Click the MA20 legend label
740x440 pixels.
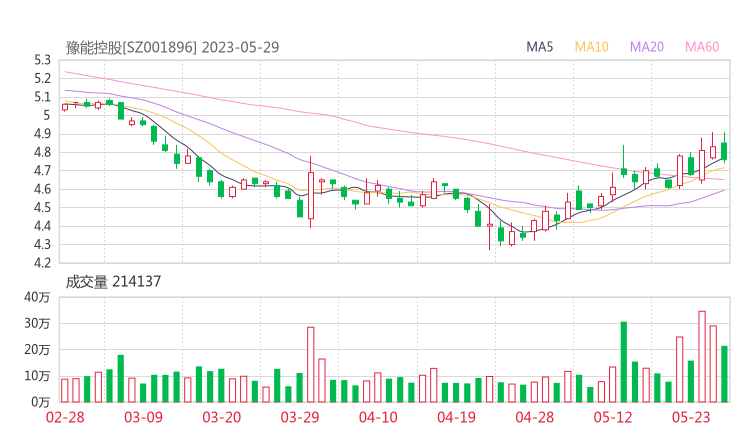[x=647, y=47]
